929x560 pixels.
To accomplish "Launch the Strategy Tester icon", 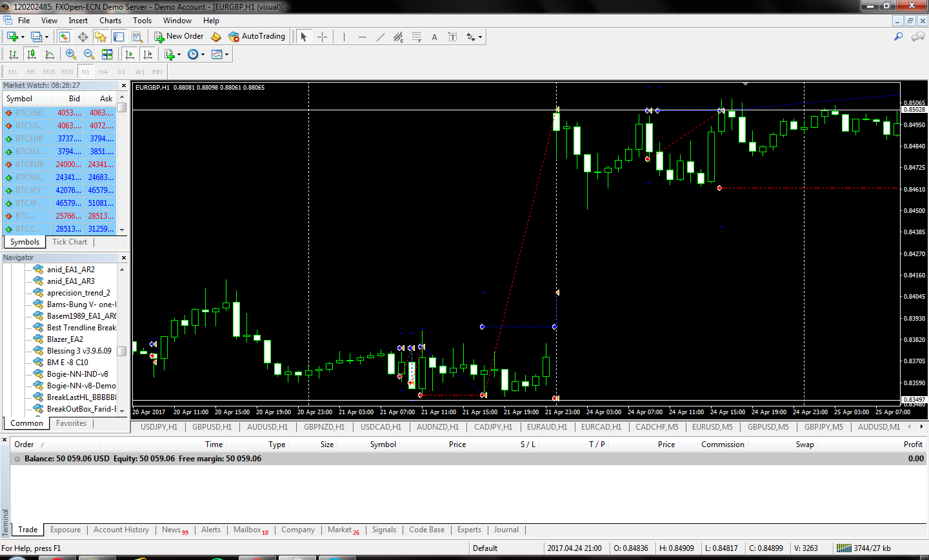I will (x=137, y=37).
